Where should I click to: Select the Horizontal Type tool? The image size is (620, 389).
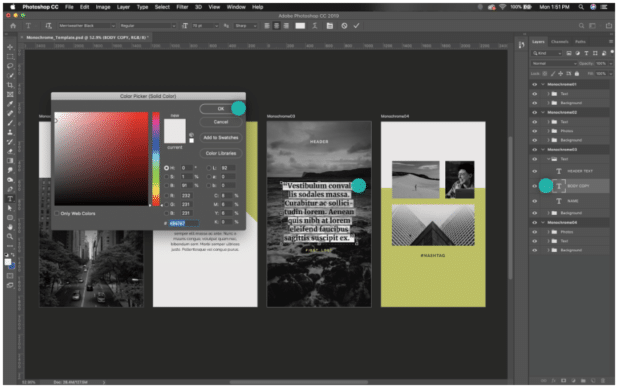click(x=10, y=199)
